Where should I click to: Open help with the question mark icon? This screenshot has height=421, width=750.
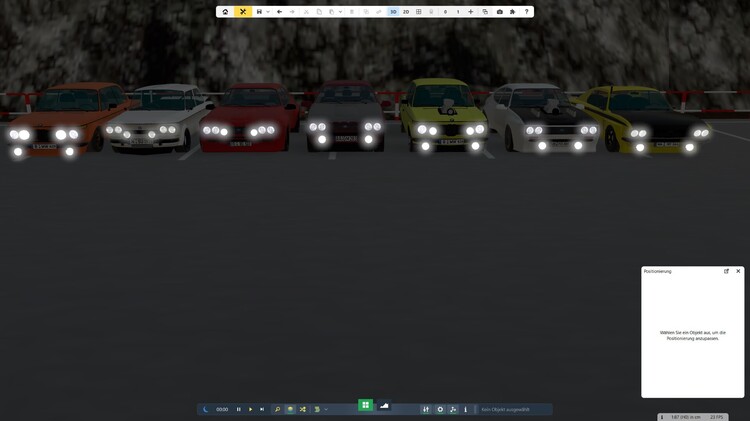527,11
